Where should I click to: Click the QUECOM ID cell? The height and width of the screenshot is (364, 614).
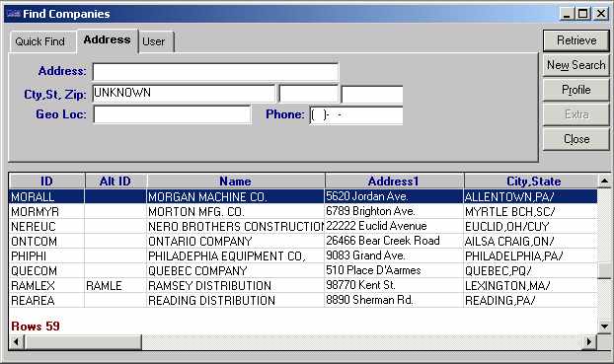point(46,271)
